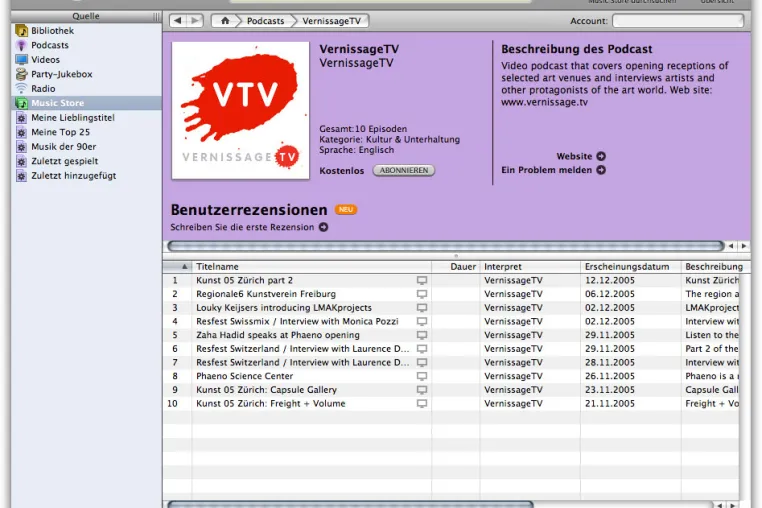Viewport: 762px width, 508px height.
Task: Select Kunst 05 Zürich: Capsule Gallery
Action: point(266,390)
